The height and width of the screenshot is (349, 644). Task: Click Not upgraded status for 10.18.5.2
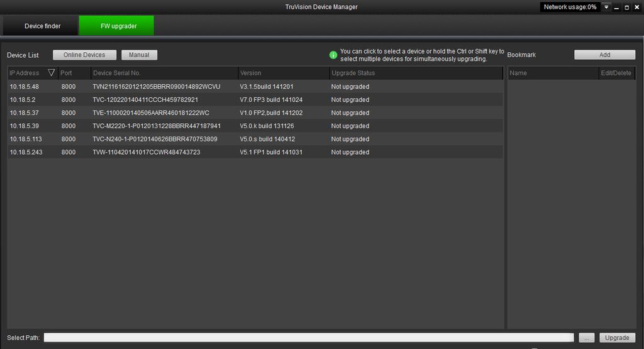(x=350, y=100)
